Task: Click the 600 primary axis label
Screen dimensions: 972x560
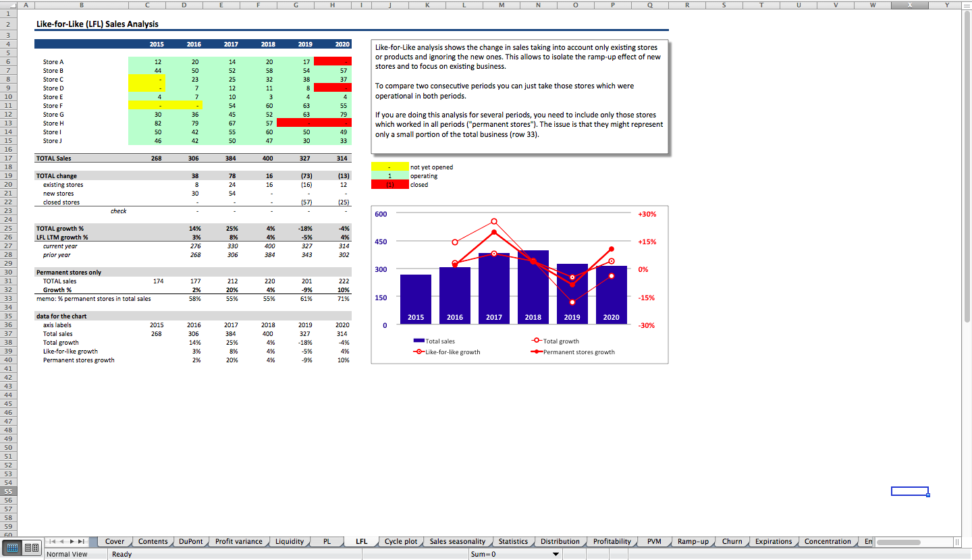Action: (x=381, y=214)
